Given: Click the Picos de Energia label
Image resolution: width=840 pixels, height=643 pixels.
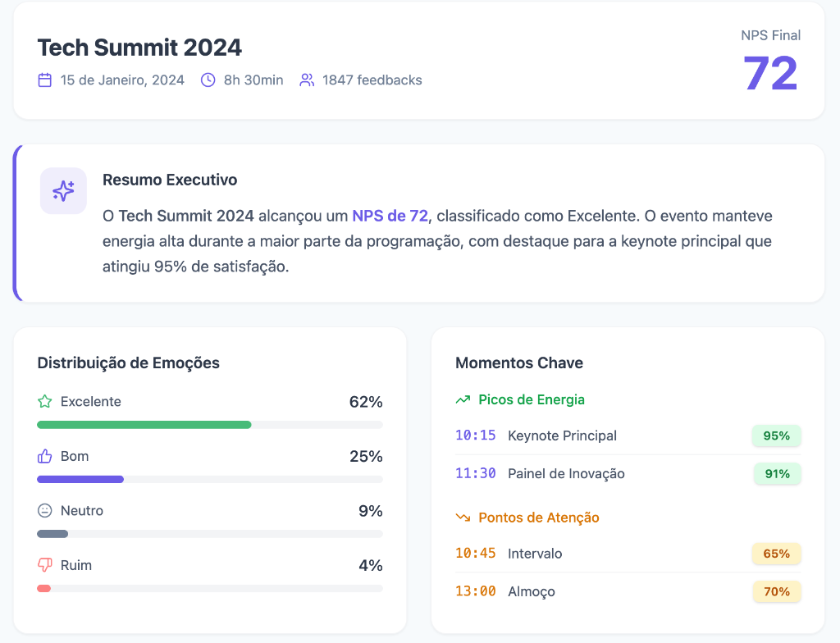Looking at the screenshot, I should 532,399.
